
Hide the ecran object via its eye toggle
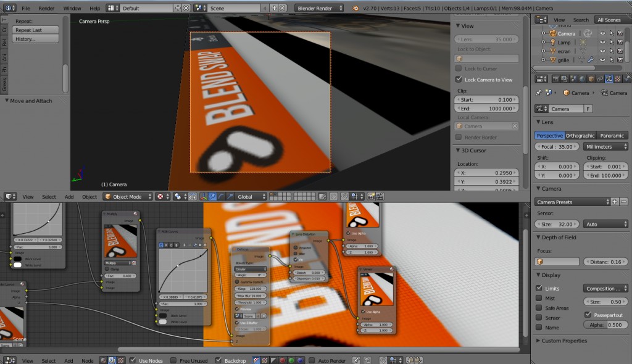coord(602,51)
